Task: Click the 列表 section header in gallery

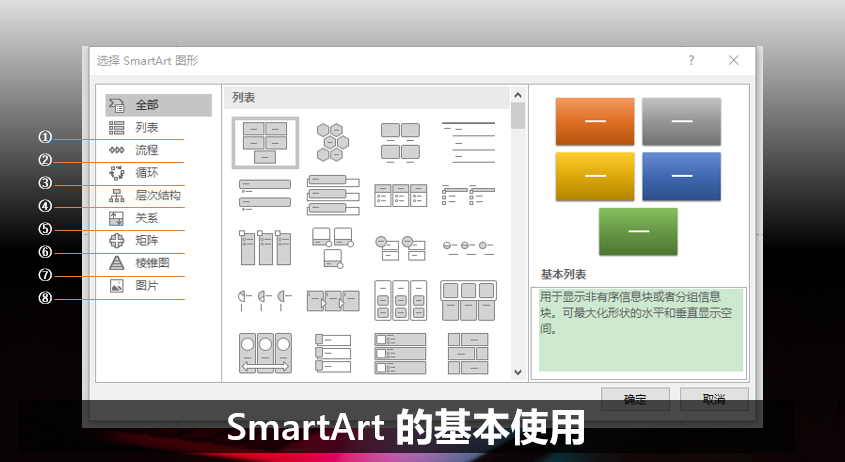Action: tap(366, 98)
